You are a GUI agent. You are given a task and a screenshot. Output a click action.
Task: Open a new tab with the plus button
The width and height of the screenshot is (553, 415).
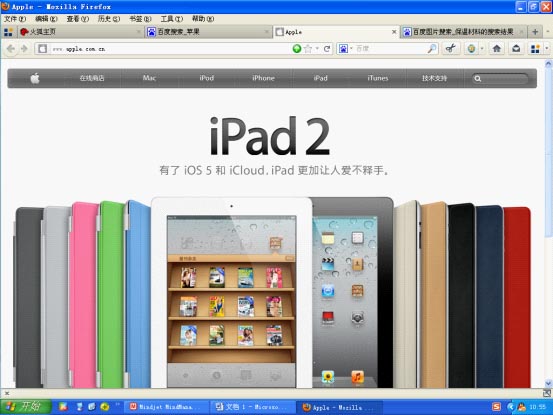pyautogui.click(x=535, y=32)
